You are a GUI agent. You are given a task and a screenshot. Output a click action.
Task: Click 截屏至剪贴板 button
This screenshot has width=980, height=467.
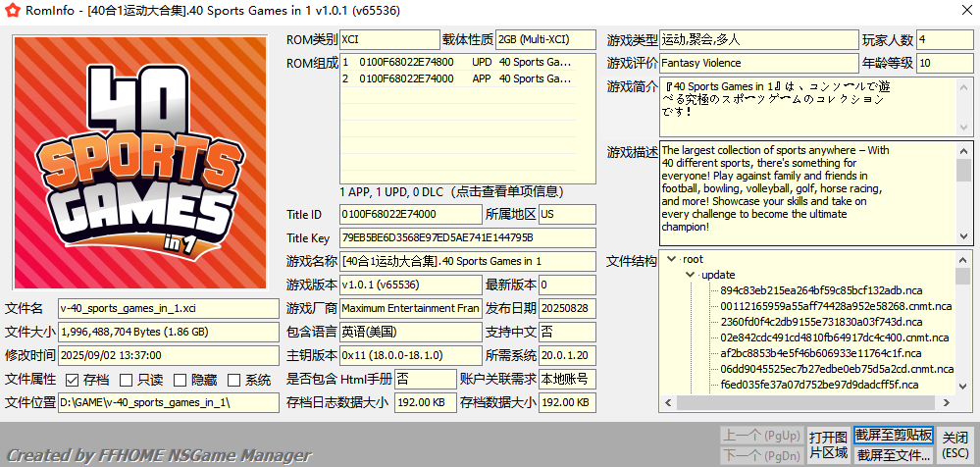pyautogui.click(x=894, y=436)
